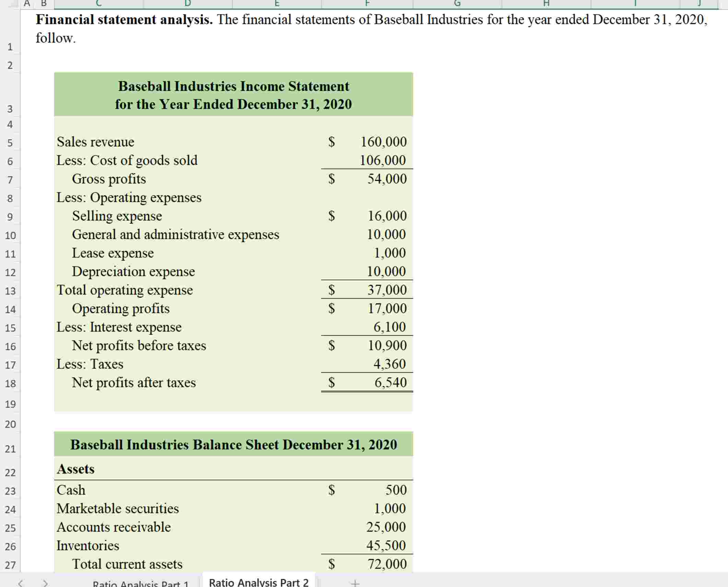Click Less: Interest expense label
The image size is (728, 587).
click(119, 327)
